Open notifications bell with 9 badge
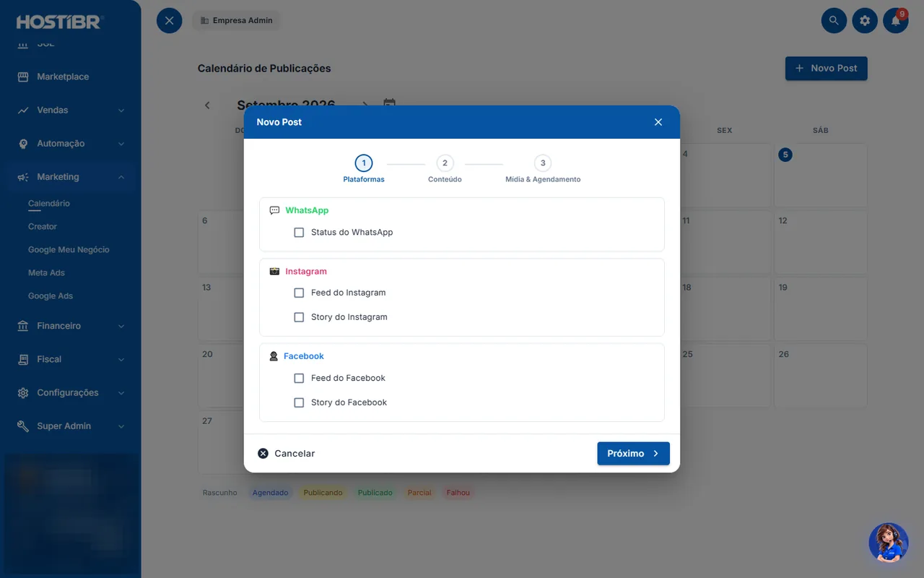 tap(896, 20)
